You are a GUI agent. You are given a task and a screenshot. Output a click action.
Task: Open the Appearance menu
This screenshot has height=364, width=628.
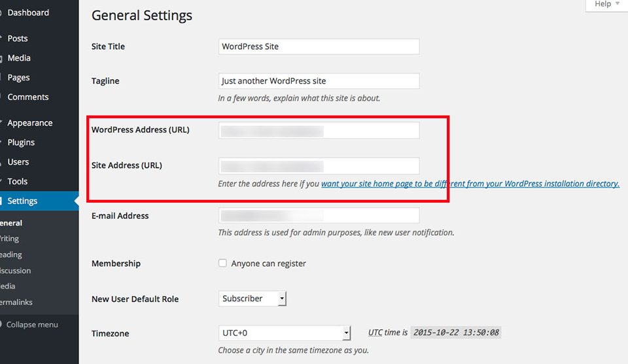[x=29, y=123]
